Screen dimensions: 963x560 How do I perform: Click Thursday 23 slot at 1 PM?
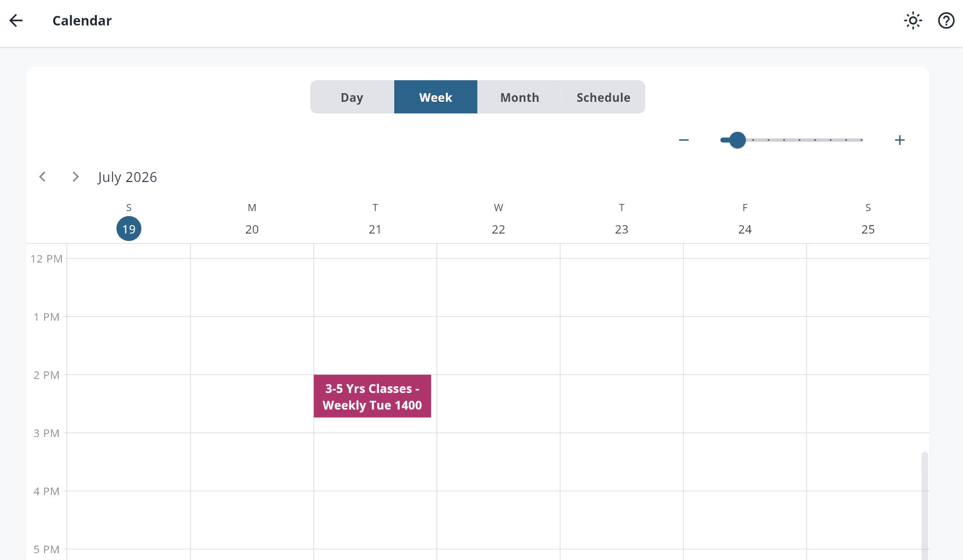pyautogui.click(x=621, y=345)
